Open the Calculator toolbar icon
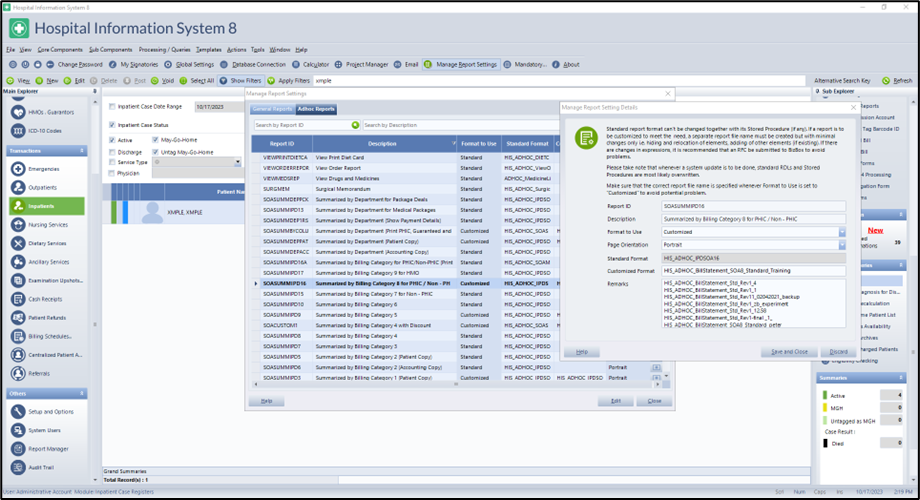This screenshot has height=500, width=920. tap(295, 64)
